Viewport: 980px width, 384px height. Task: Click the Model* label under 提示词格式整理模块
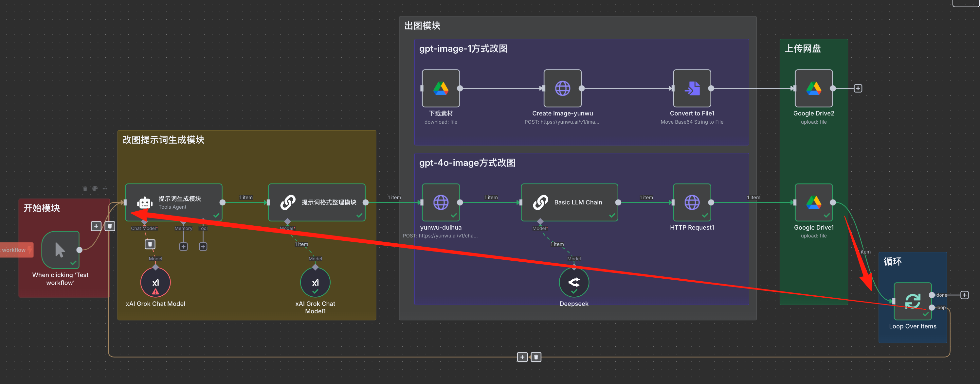point(287,228)
